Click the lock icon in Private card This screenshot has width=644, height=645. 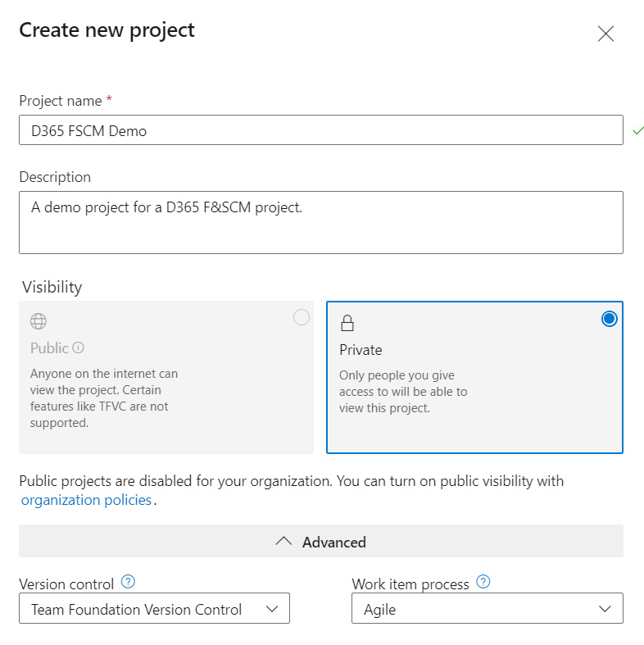(347, 323)
